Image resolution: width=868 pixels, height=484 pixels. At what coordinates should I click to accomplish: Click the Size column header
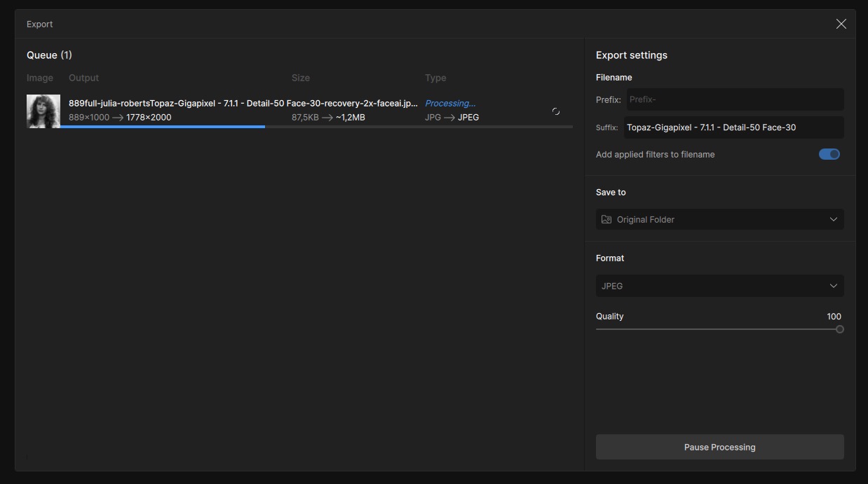pyautogui.click(x=301, y=78)
